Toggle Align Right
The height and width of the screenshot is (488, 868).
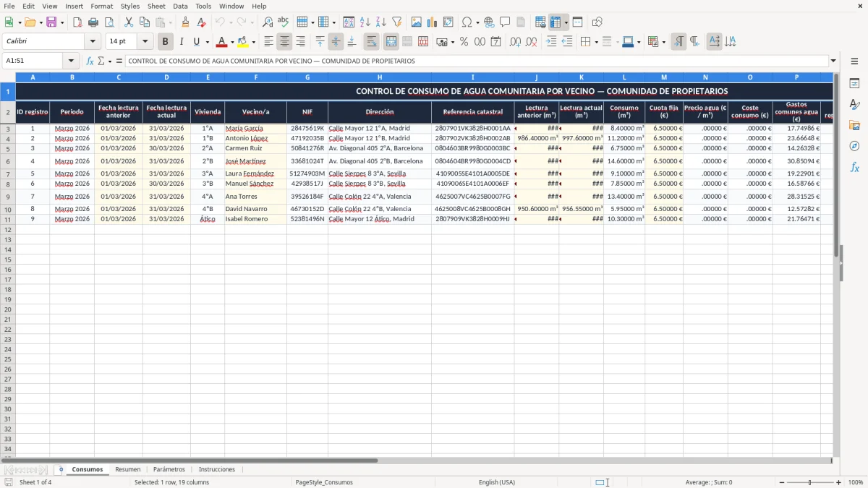[x=301, y=42]
